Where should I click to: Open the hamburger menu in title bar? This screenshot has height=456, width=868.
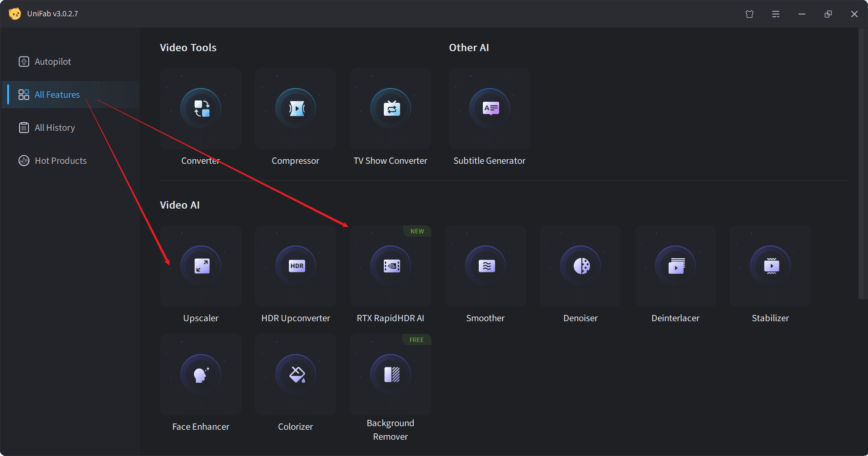[776, 14]
